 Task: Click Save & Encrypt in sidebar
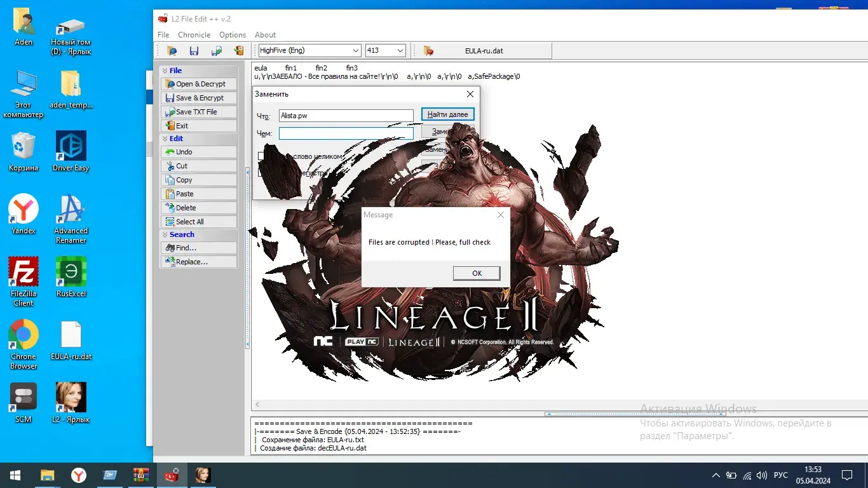click(x=199, y=98)
